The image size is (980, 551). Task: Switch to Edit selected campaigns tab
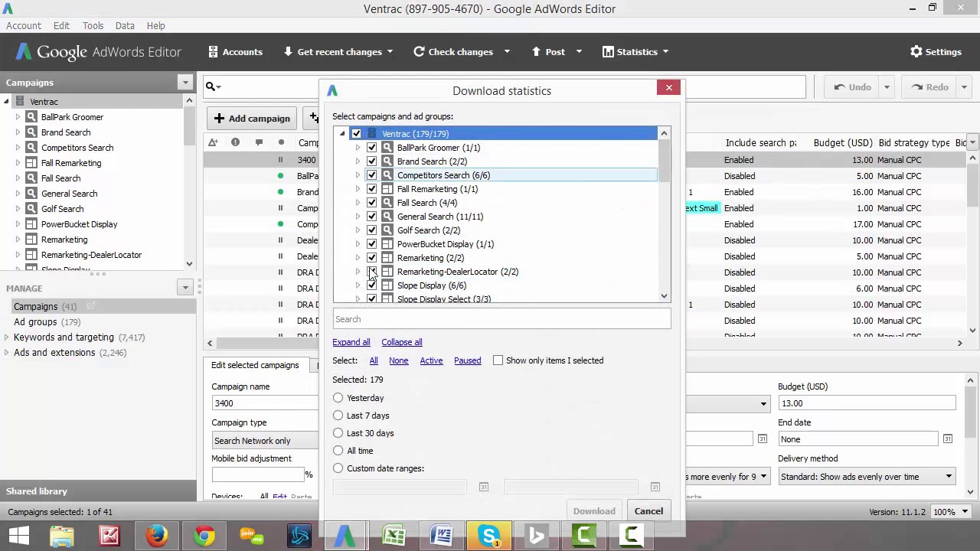[255, 365]
